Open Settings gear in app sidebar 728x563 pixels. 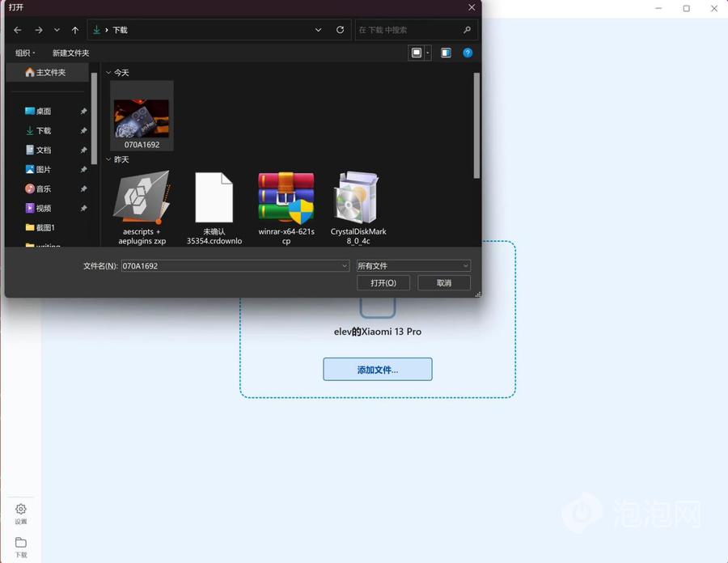click(x=21, y=510)
